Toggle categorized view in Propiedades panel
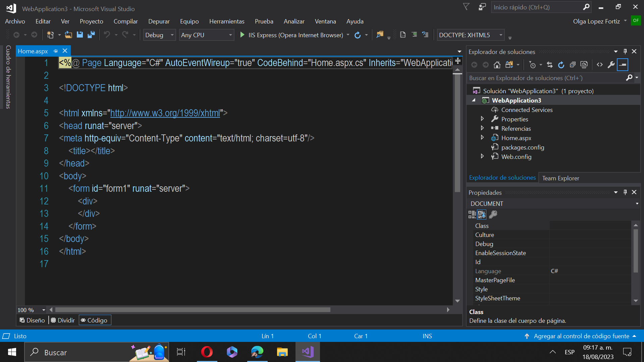The width and height of the screenshot is (644, 362). pyautogui.click(x=472, y=215)
